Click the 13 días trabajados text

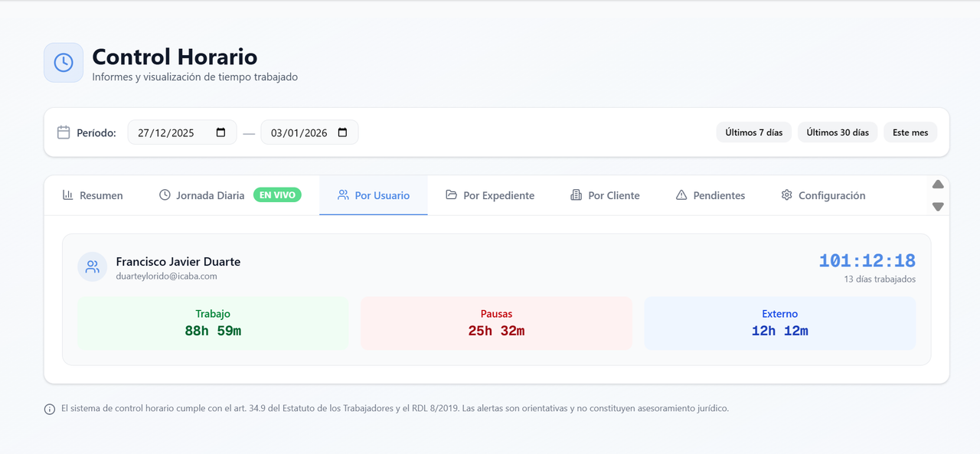(x=880, y=279)
